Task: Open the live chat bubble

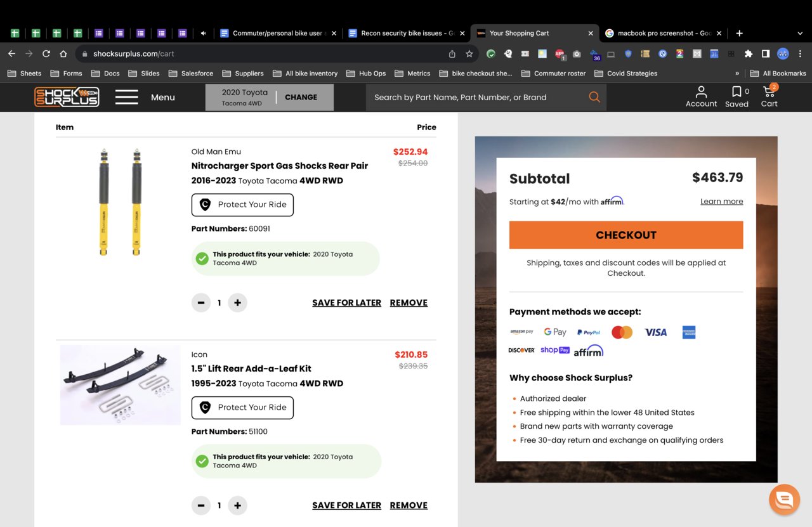Action: pos(784,500)
